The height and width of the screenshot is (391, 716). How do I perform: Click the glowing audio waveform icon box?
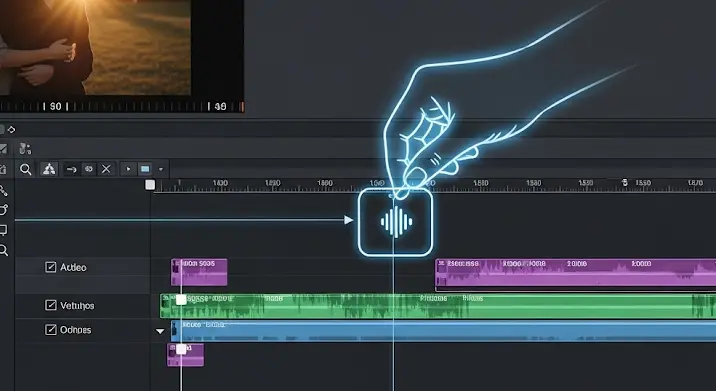point(395,222)
